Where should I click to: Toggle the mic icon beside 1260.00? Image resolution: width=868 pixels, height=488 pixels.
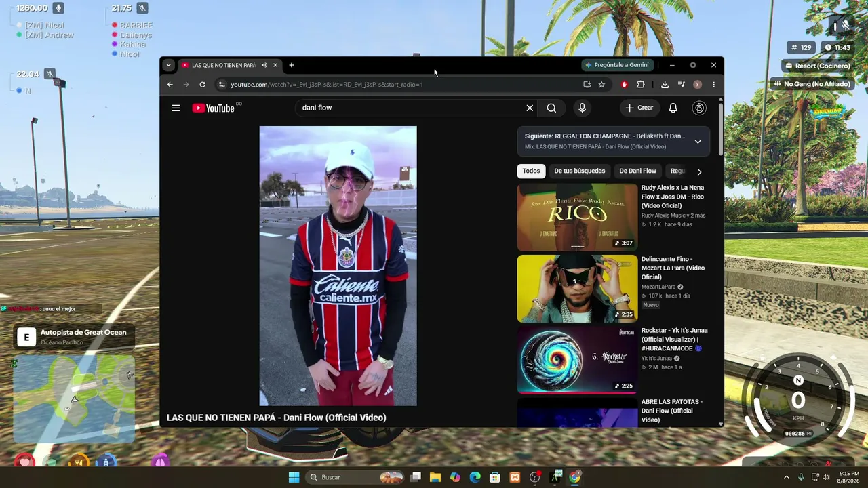pyautogui.click(x=58, y=8)
